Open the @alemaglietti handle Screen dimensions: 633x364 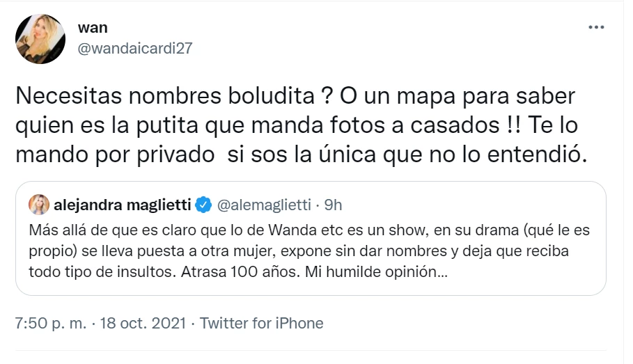click(264, 205)
